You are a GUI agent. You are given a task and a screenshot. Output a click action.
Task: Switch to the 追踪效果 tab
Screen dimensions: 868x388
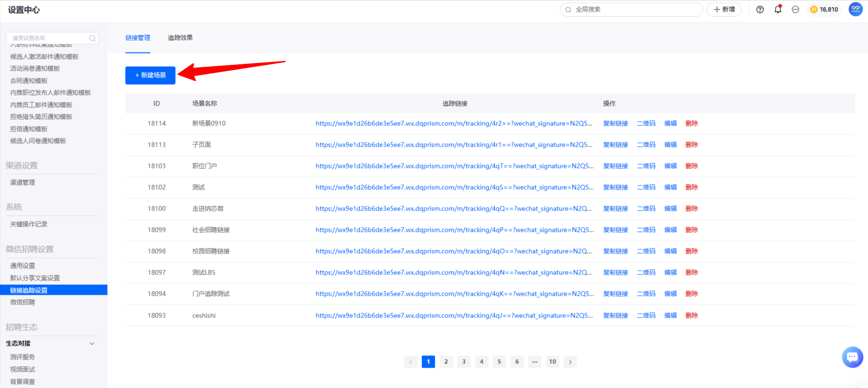(x=180, y=38)
